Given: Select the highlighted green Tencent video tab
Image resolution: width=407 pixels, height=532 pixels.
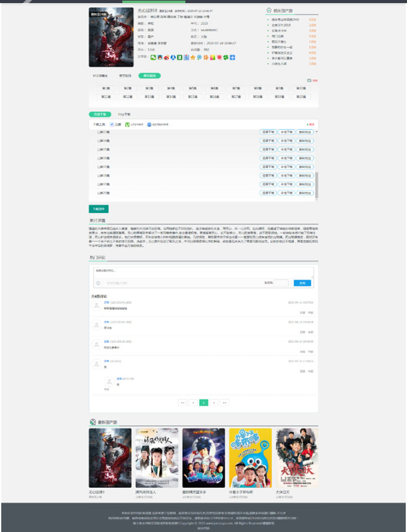Looking at the screenshot, I should [x=150, y=76].
